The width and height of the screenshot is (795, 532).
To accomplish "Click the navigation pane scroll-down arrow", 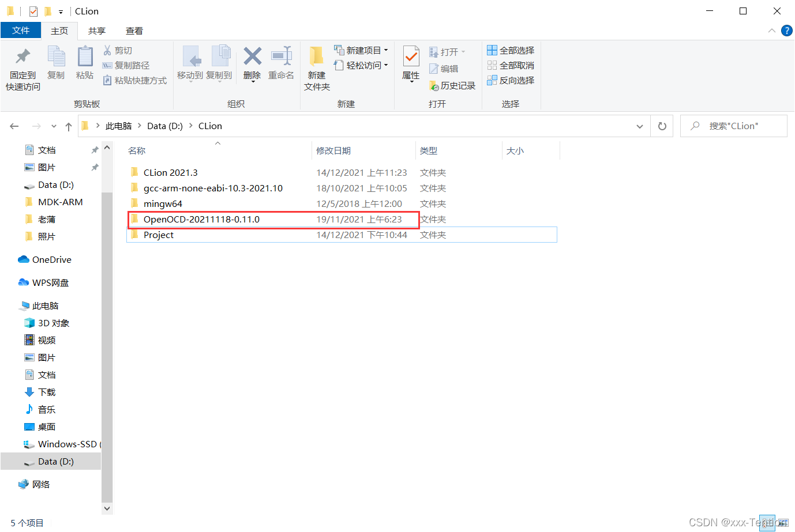I will 107,509.
